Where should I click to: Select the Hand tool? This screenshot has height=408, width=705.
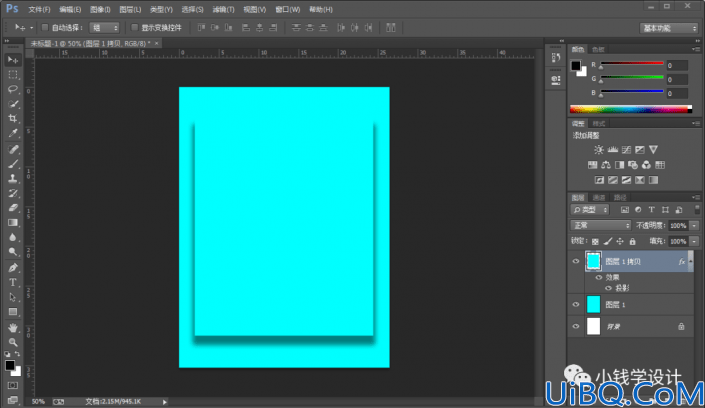[x=13, y=327]
